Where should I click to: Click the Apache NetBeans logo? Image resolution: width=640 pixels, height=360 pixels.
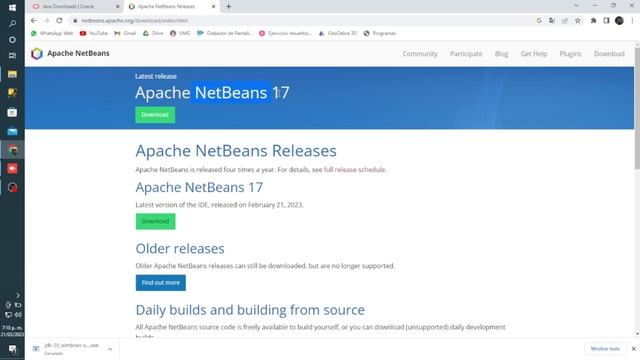tap(70, 53)
